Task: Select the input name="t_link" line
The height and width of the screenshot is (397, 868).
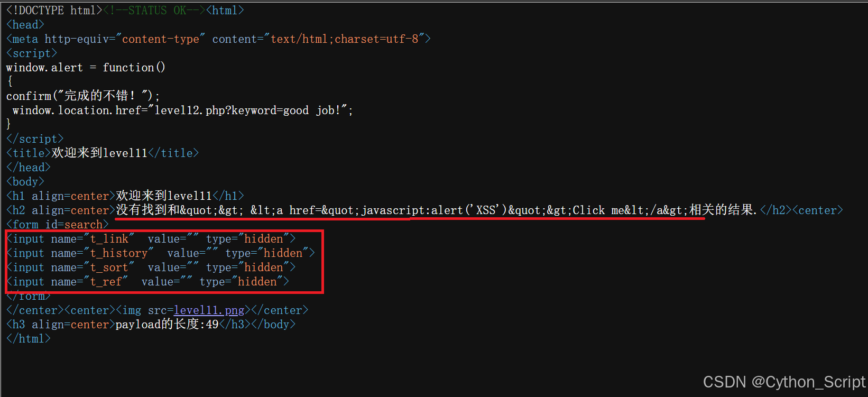Action: (x=151, y=239)
